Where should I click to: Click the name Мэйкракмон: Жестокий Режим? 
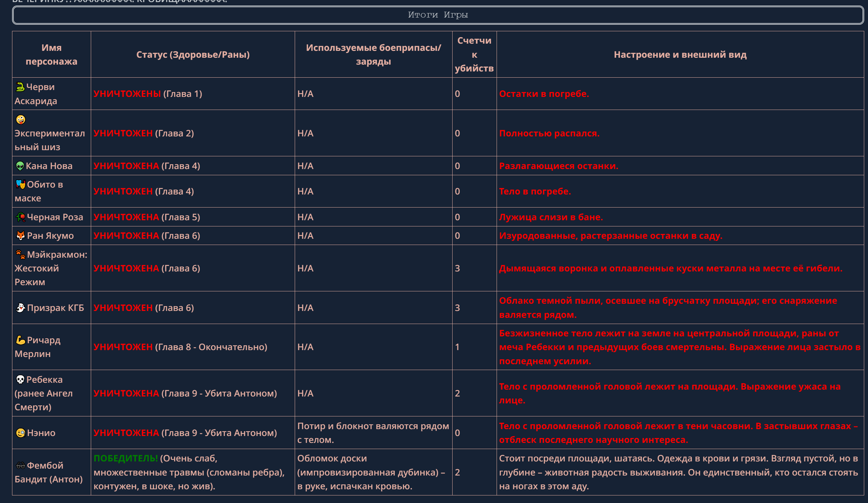click(51, 268)
